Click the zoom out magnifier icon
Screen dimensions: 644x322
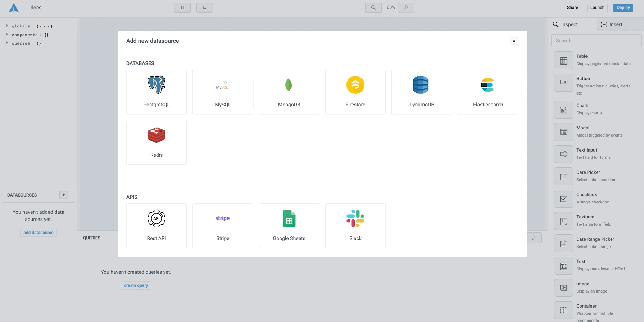pos(373,8)
